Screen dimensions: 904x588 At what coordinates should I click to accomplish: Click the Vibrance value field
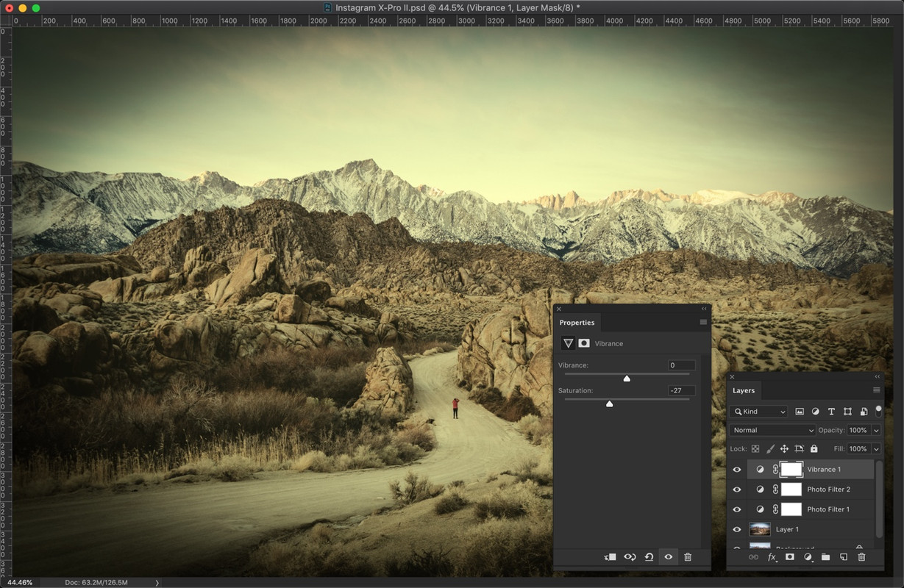[681, 365]
